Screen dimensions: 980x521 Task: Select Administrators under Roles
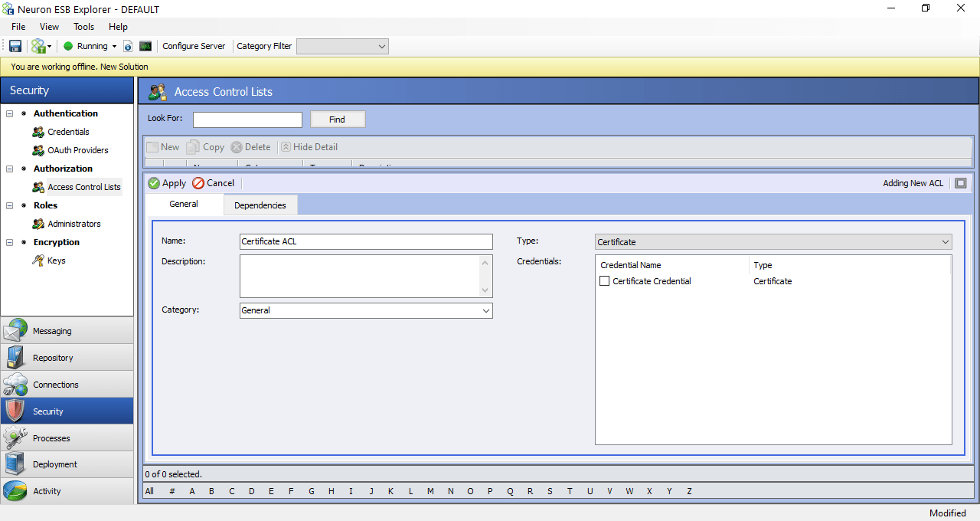point(74,224)
